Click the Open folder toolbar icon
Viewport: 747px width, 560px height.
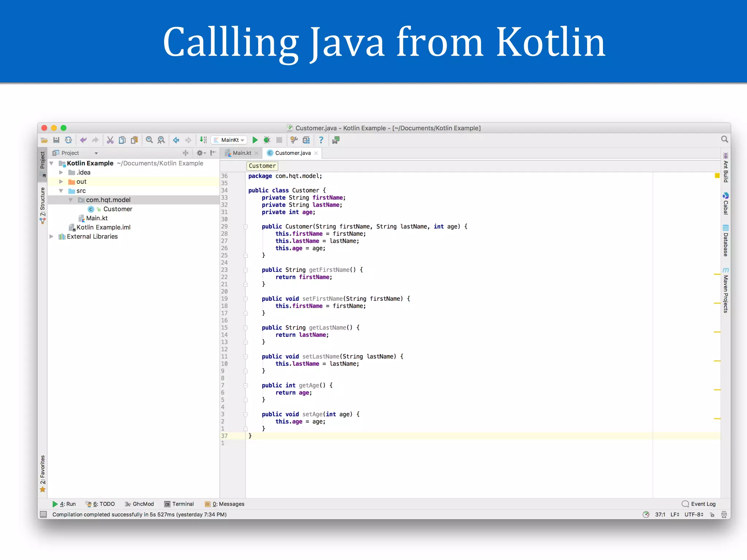tap(44, 140)
